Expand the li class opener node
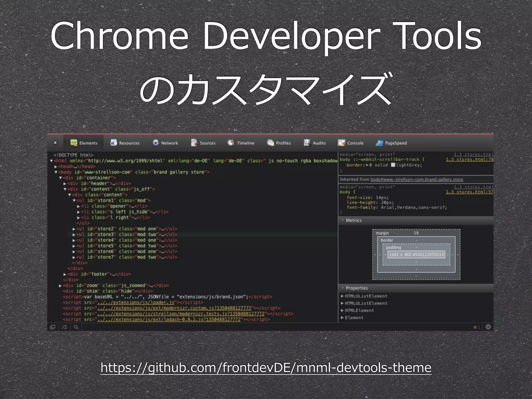Image resolution: width=532 pixels, height=399 pixels. (x=78, y=206)
